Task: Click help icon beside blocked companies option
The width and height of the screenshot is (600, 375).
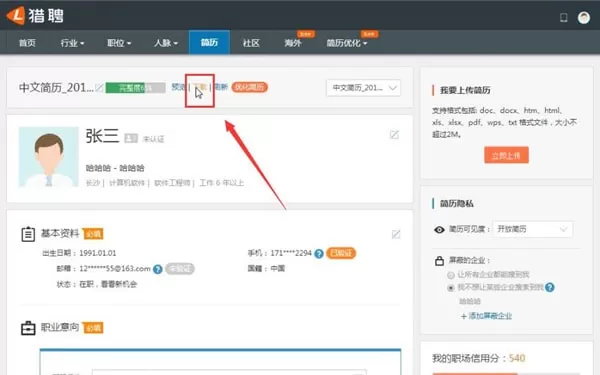Action: 549,287
